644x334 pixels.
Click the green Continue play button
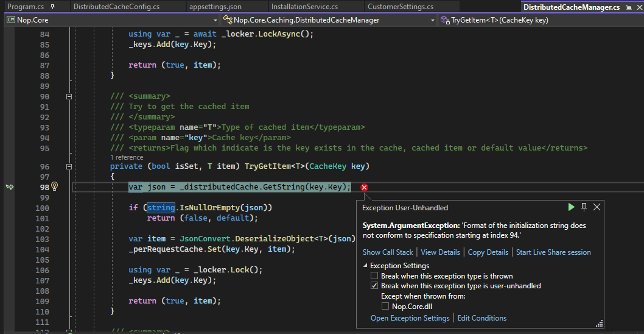571,207
